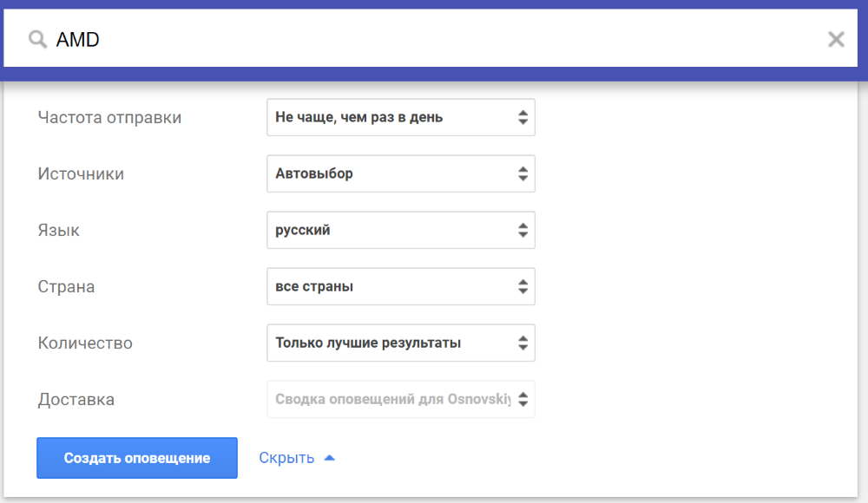Click the magnifier search icon

pyautogui.click(x=37, y=39)
